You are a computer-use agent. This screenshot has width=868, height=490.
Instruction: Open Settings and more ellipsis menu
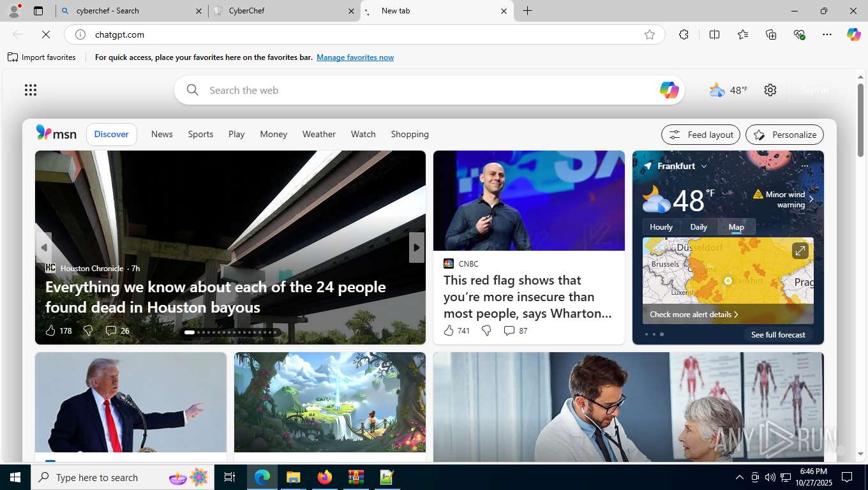click(827, 34)
